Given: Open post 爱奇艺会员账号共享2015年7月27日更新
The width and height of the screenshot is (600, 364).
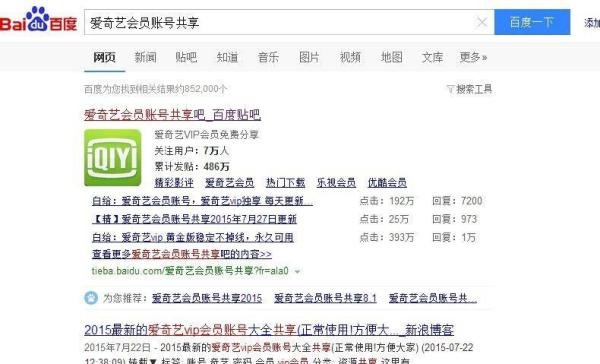Looking at the screenshot, I should coord(194,219).
